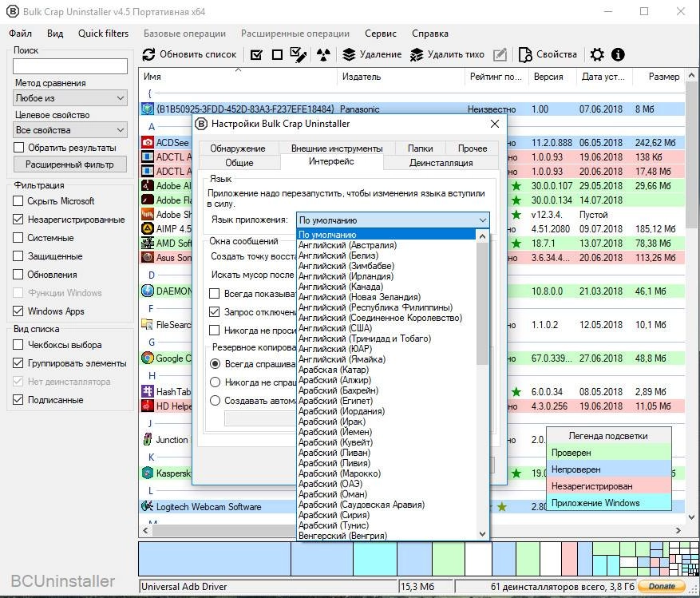Enable Защищенные filter checkbox
700x598 pixels.
(x=18, y=256)
